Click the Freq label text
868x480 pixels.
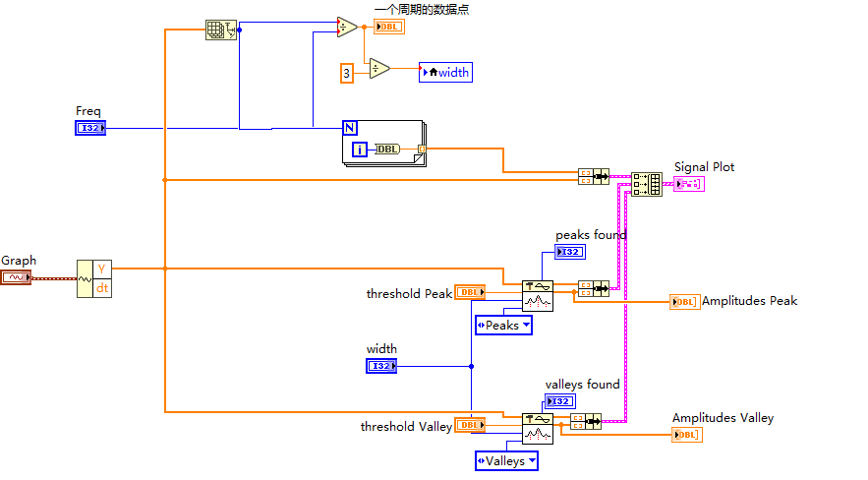[88, 111]
